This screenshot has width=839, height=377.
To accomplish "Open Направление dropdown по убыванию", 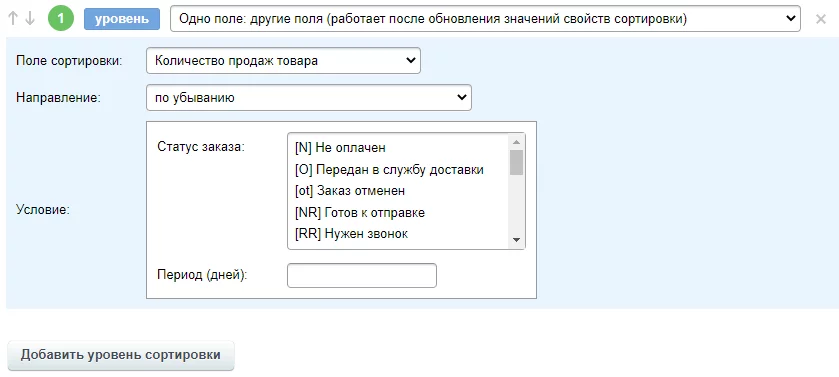I will click(x=309, y=98).
